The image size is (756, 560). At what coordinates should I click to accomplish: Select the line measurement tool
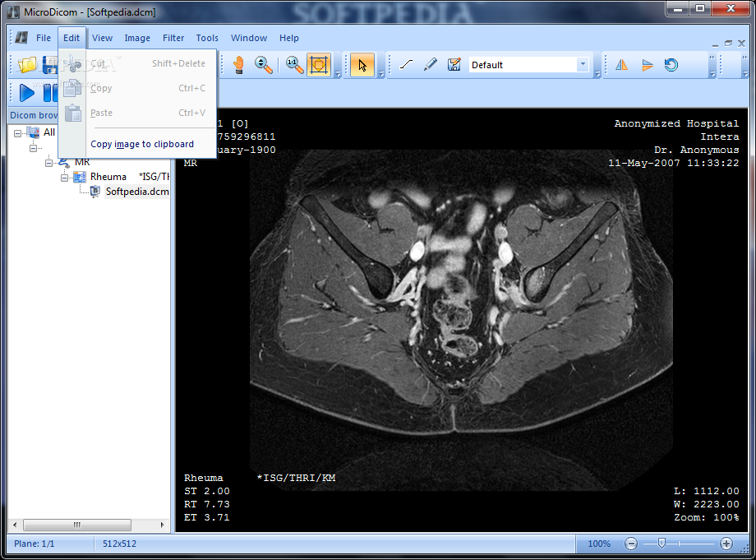point(407,65)
